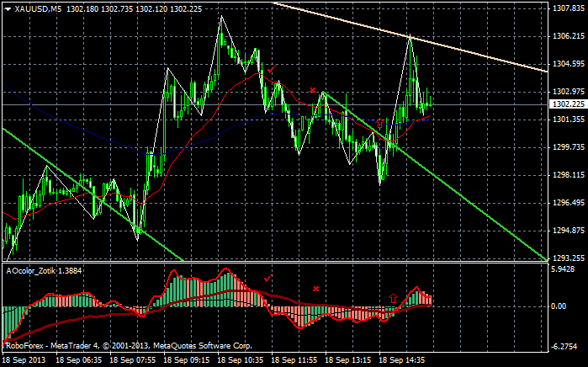This screenshot has width=588, height=367.
Task: Click the 1296.495 price scale value
Action: coord(569,203)
